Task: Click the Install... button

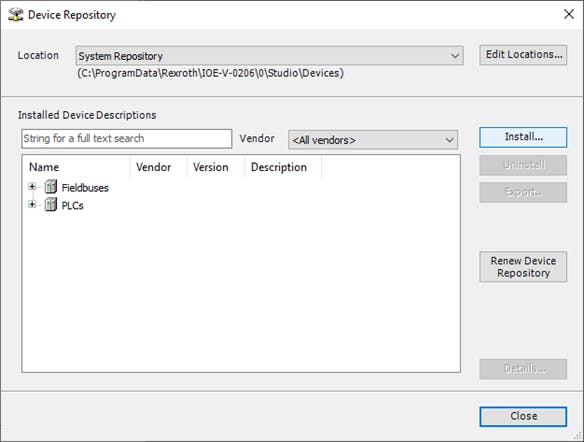Action: 523,137
